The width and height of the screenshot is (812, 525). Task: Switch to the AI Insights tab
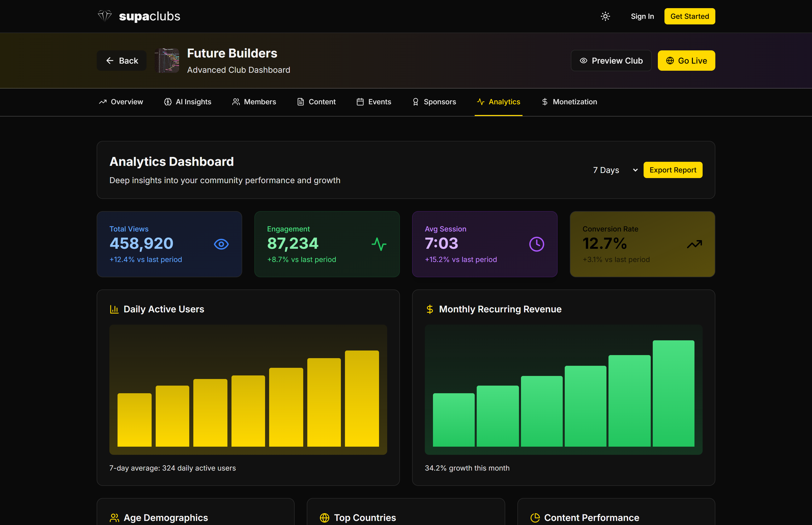pos(187,102)
